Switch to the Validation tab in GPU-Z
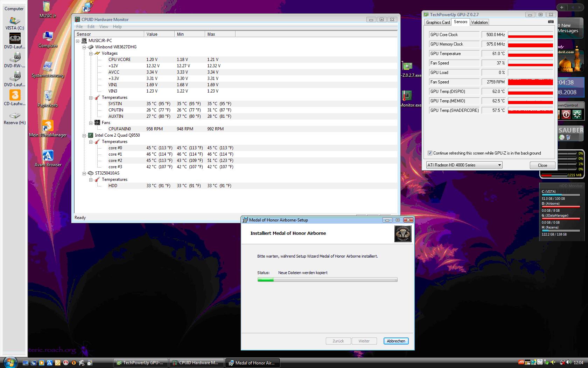 click(479, 22)
